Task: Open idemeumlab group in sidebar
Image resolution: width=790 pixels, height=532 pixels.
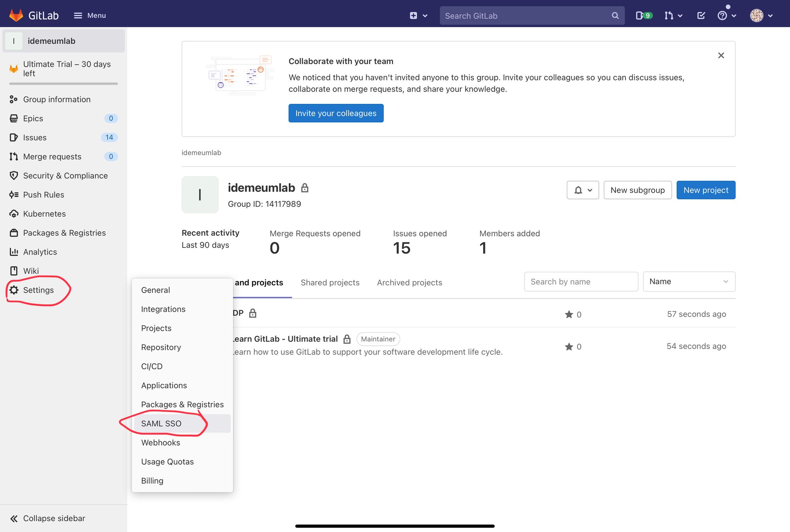Action: coord(64,41)
